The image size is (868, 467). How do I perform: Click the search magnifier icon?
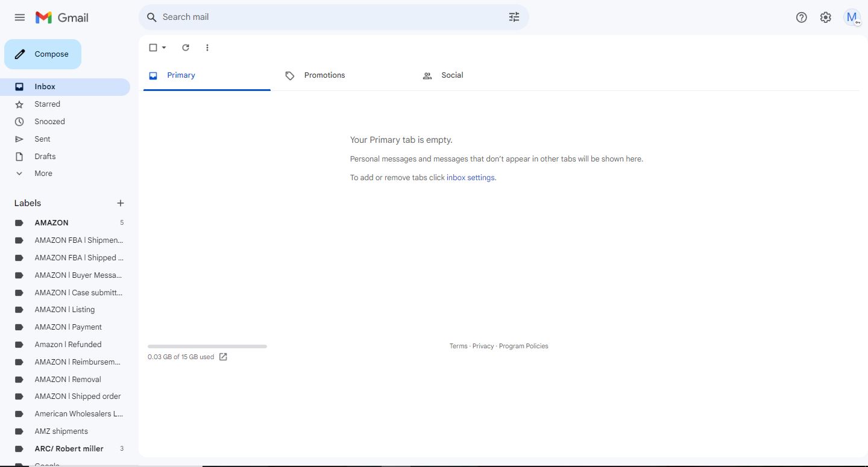[x=152, y=17]
